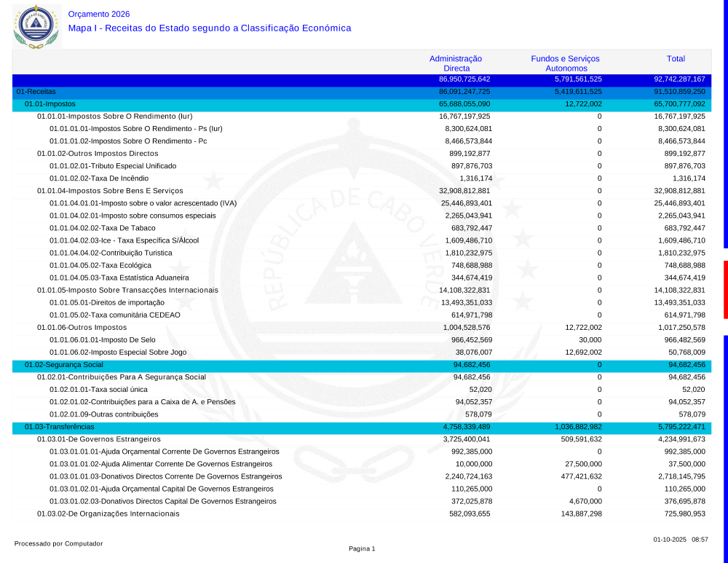
Task: Click the Pagina 1 footer page number
Action: pyautogui.click(x=362, y=548)
